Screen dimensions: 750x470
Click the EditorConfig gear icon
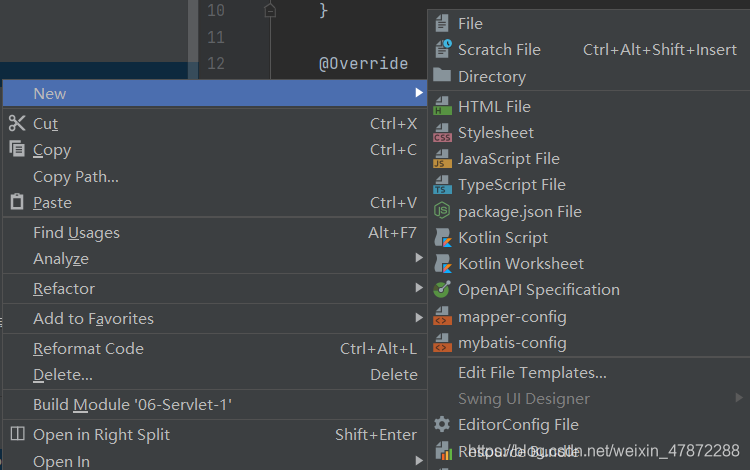pyautogui.click(x=442, y=424)
